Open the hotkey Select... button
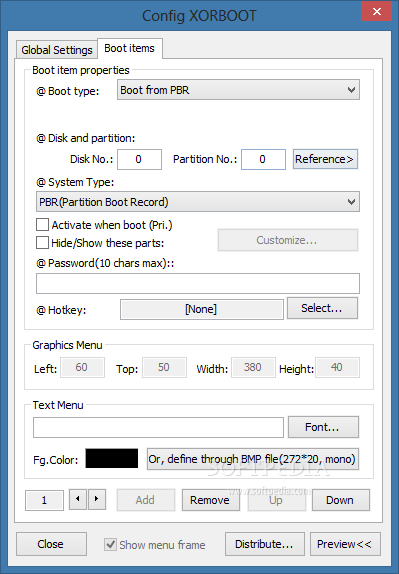 (322, 308)
